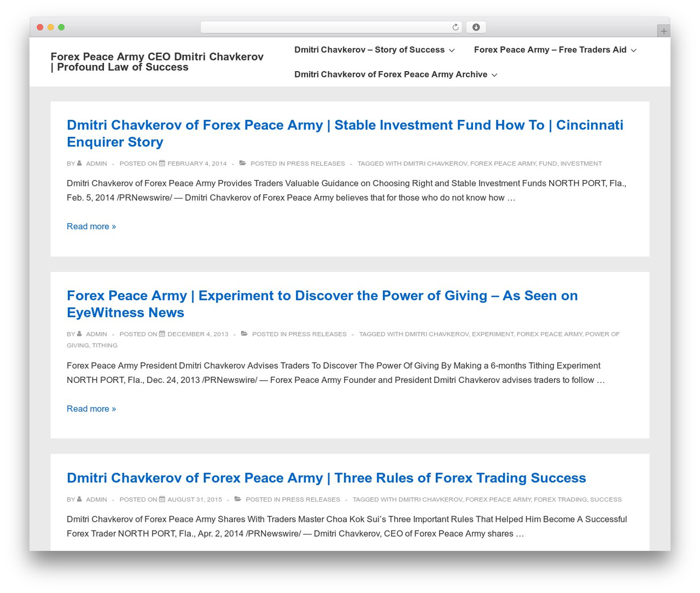Open the INVESTMENT tag link

pyautogui.click(x=581, y=164)
